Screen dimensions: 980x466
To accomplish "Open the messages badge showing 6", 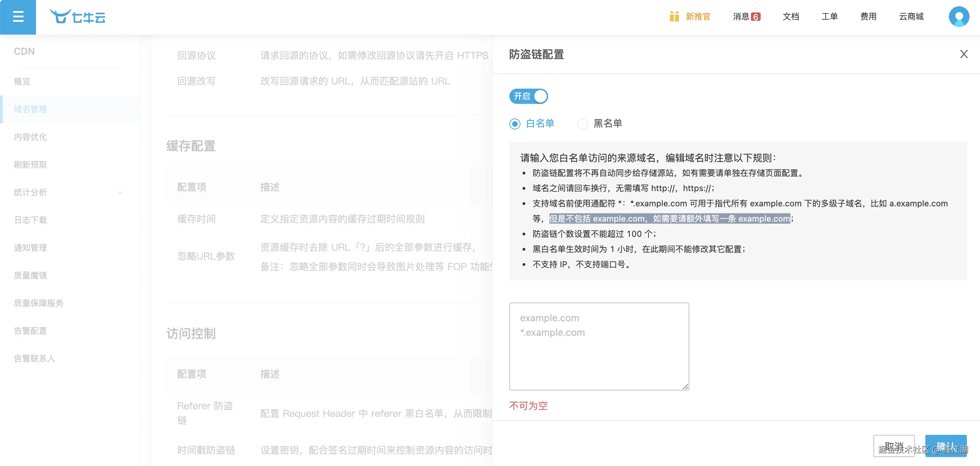I will tap(755, 17).
